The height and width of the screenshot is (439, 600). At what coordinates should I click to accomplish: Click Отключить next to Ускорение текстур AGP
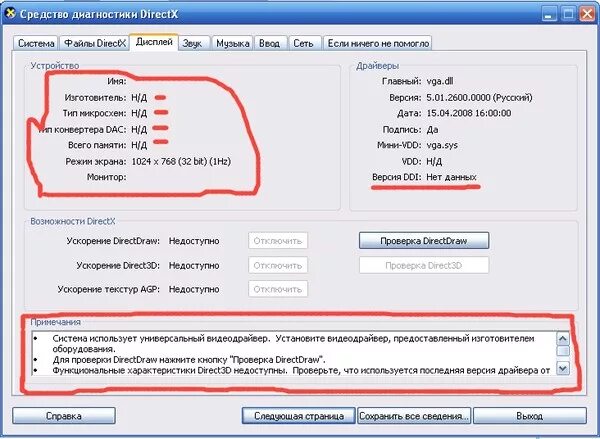click(x=278, y=289)
